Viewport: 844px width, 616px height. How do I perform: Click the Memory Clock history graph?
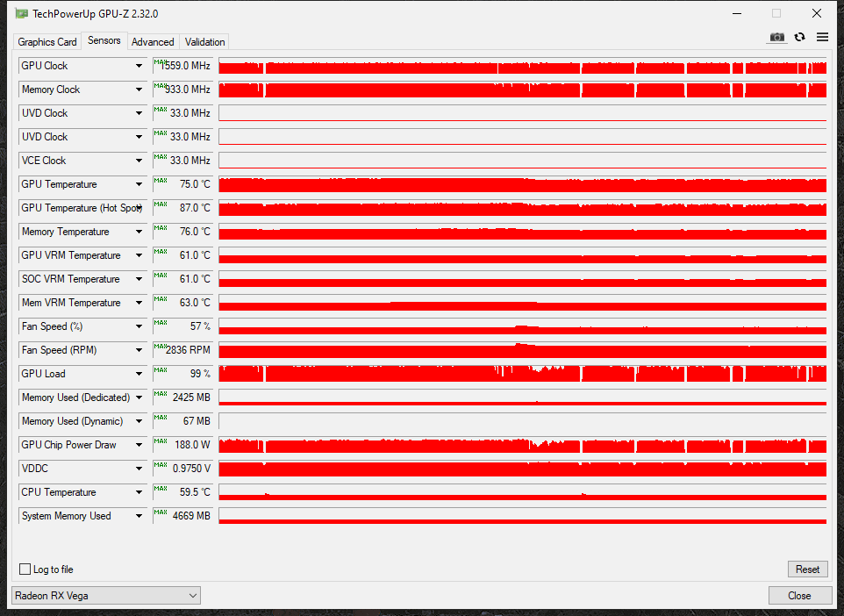click(x=523, y=90)
